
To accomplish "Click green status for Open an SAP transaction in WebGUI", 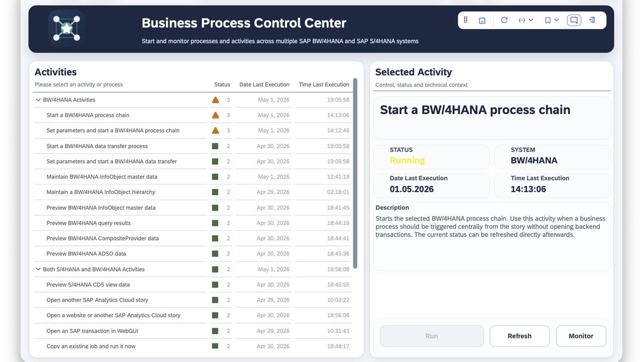I will 215,331.
